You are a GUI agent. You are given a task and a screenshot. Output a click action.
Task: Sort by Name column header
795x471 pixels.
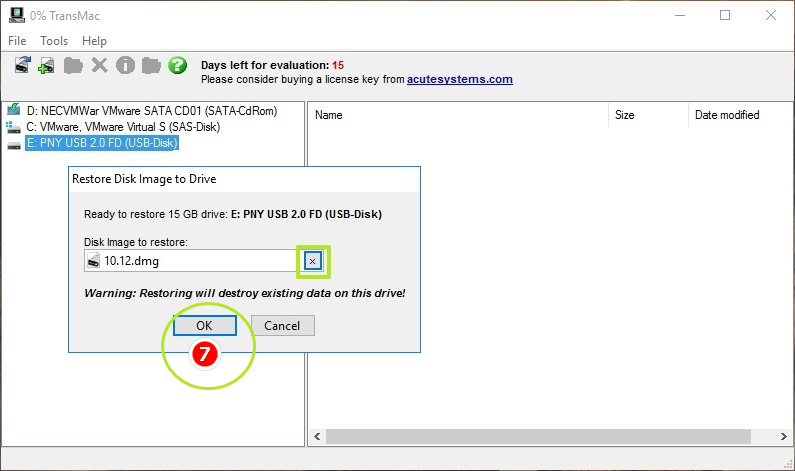pos(329,115)
